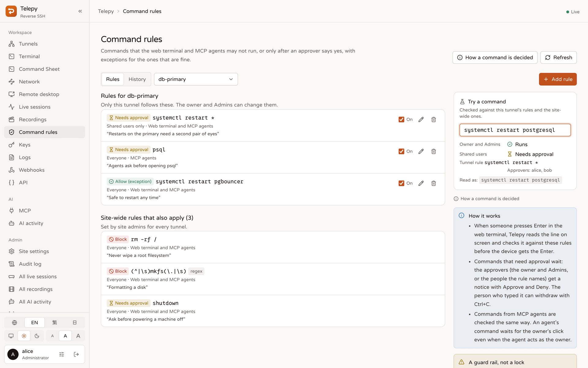Open the db-primary tunnel dropdown
Screen dimensions: 588x368
click(x=196, y=79)
